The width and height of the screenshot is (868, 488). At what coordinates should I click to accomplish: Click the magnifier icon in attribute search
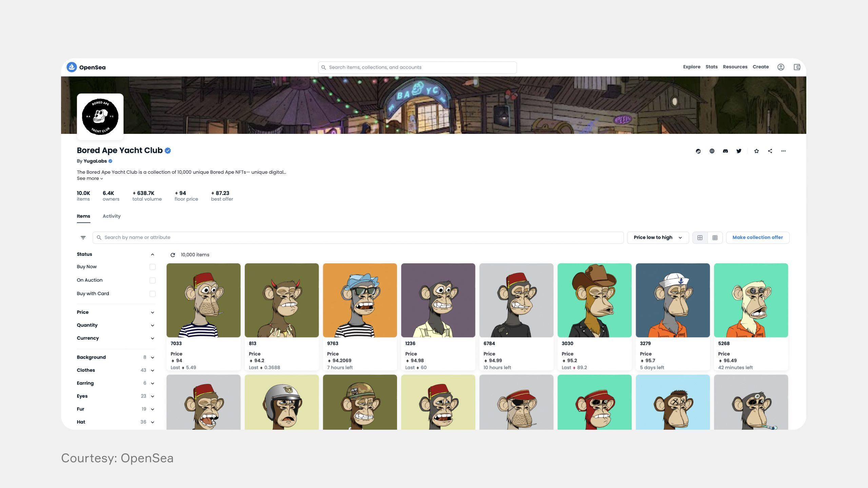(x=99, y=238)
